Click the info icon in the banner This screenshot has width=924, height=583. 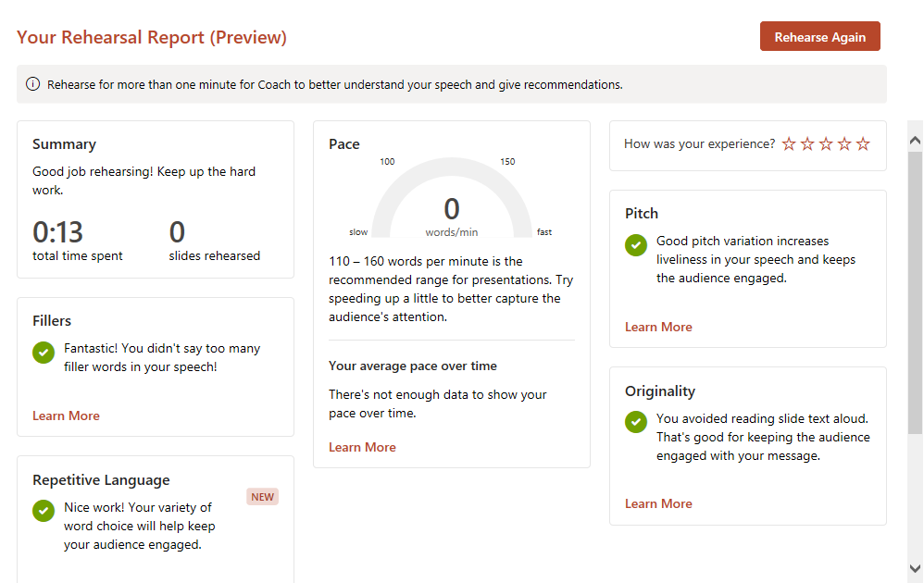pos(33,84)
